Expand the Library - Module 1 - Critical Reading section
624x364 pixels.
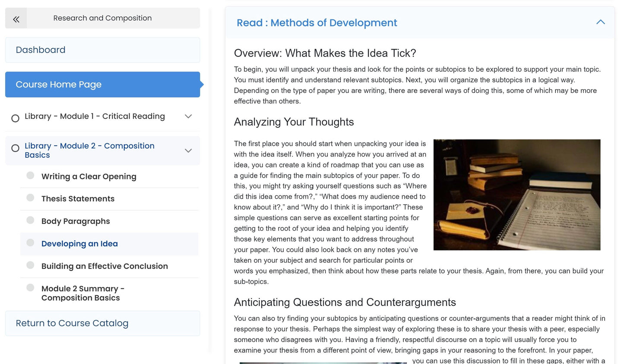pos(188,116)
